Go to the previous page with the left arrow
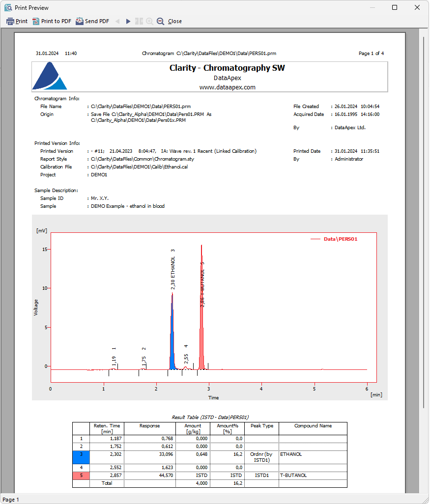430x504 pixels. tap(117, 21)
